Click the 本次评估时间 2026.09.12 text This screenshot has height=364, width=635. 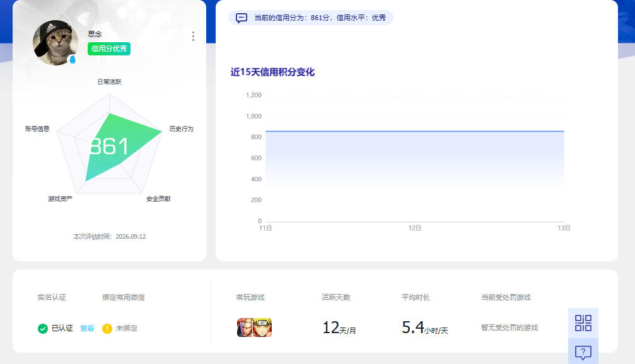pos(109,237)
